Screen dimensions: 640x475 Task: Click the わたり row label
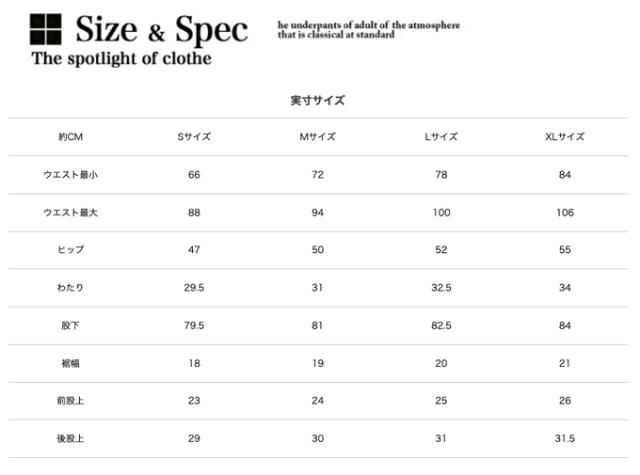pos(70,288)
